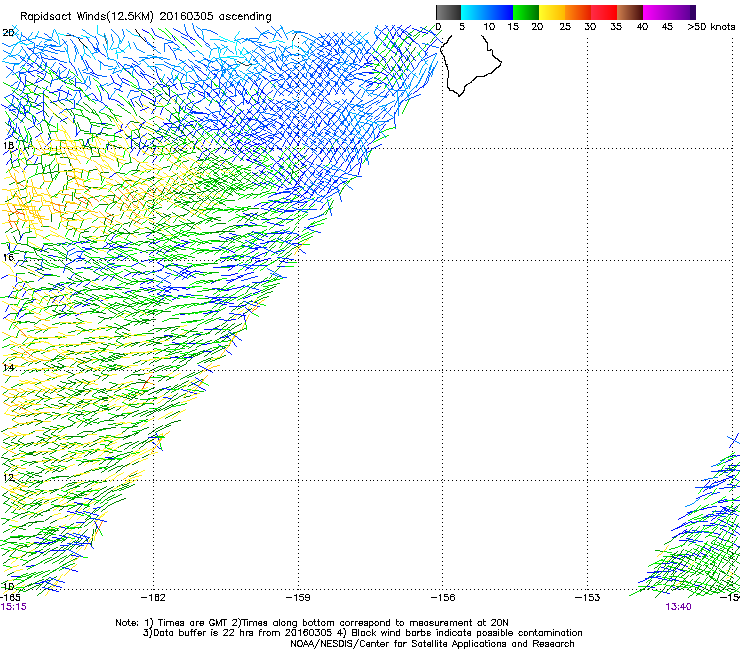
Task: Click the magenta 40-45 knots legend color
Action: (656, 12)
